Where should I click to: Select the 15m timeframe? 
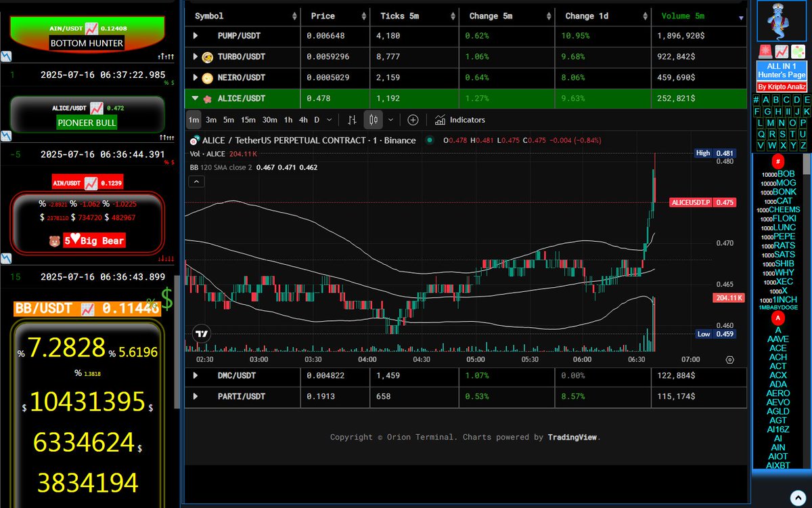point(248,120)
